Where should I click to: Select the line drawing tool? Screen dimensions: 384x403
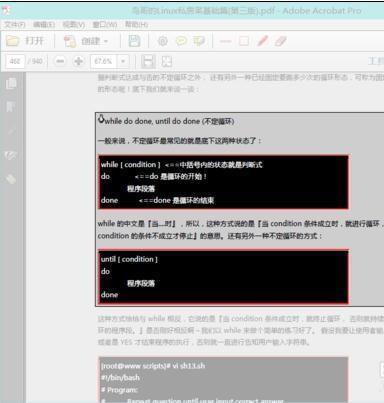pos(225,41)
